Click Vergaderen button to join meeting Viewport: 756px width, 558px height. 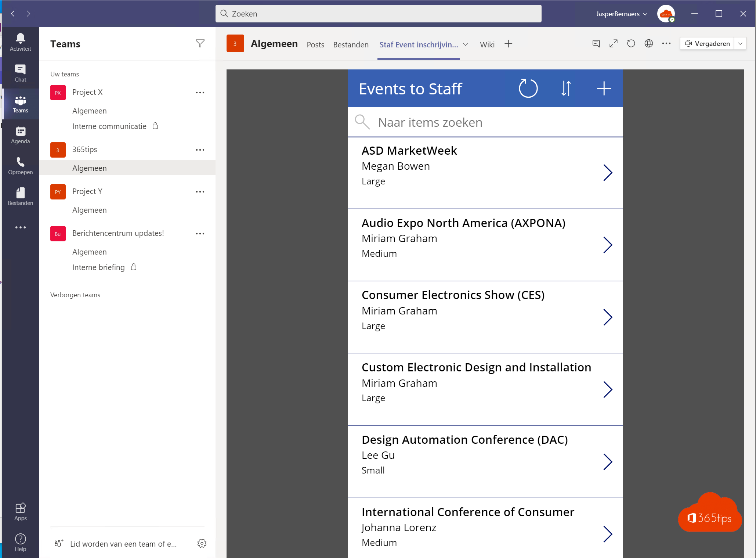point(708,44)
